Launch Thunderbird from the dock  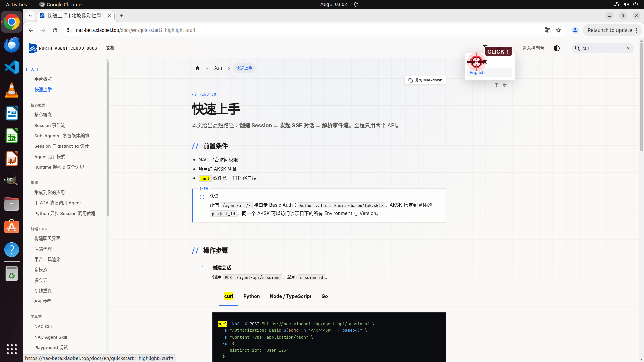tap(12, 45)
